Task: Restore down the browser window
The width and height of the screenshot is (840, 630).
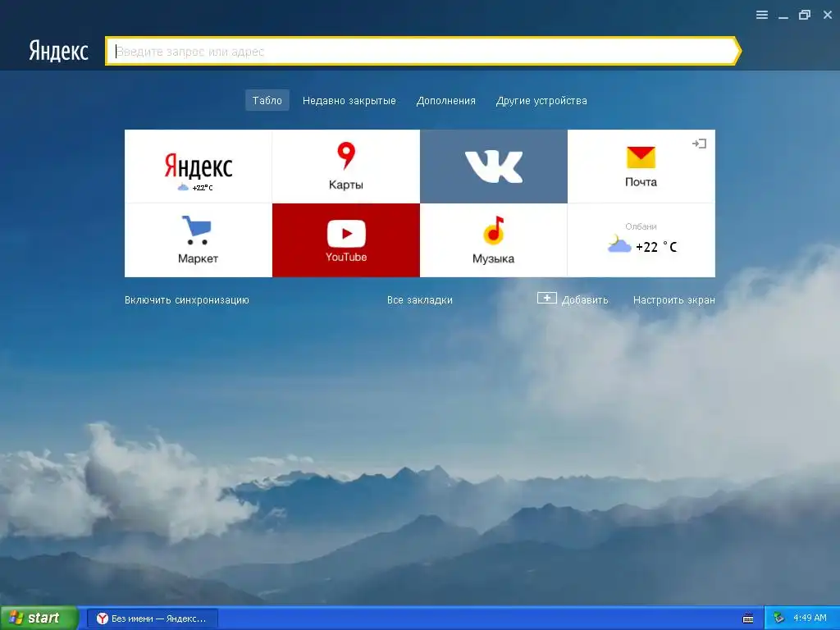Action: click(805, 15)
